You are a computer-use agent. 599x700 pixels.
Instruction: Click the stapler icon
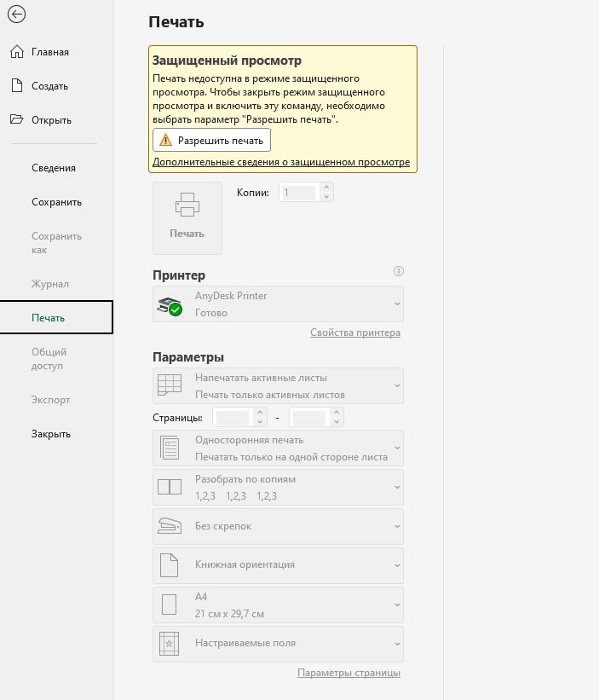click(x=170, y=526)
